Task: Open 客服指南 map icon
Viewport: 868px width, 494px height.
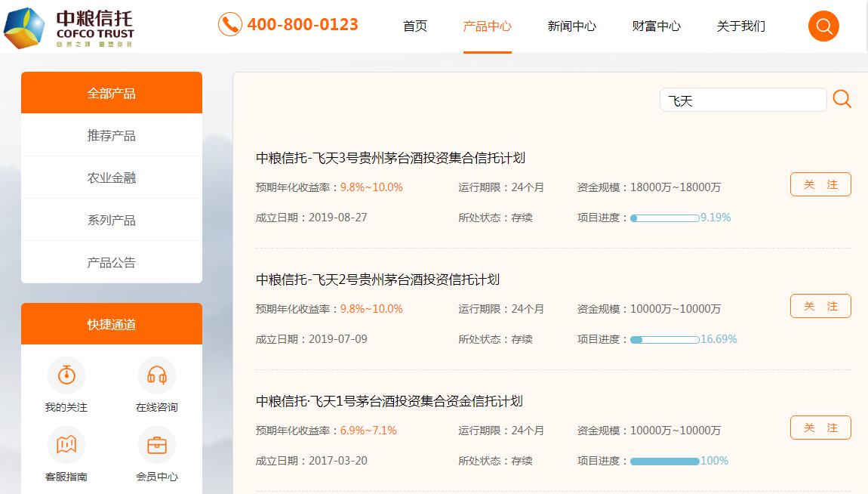Action: pyautogui.click(x=66, y=445)
